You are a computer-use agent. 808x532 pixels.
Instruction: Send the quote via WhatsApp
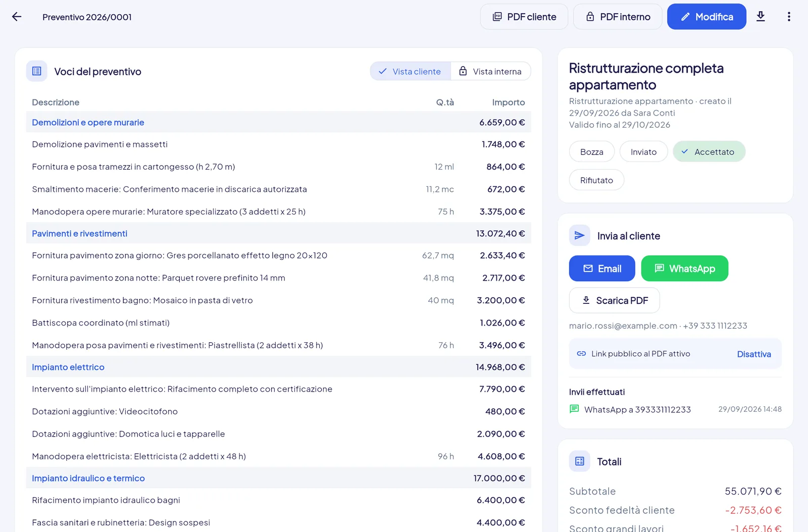pos(685,268)
